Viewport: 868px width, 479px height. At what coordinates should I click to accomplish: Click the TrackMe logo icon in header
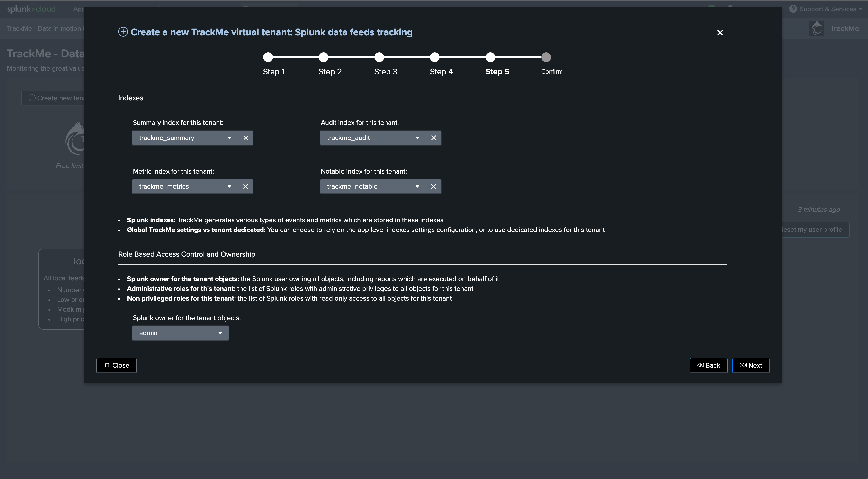pos(816,29)
